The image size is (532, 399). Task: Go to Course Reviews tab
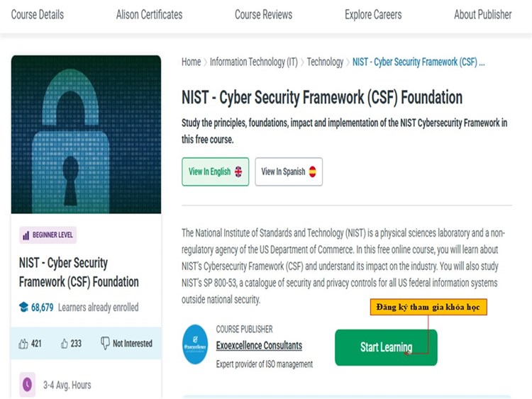(x=263, y=14)
